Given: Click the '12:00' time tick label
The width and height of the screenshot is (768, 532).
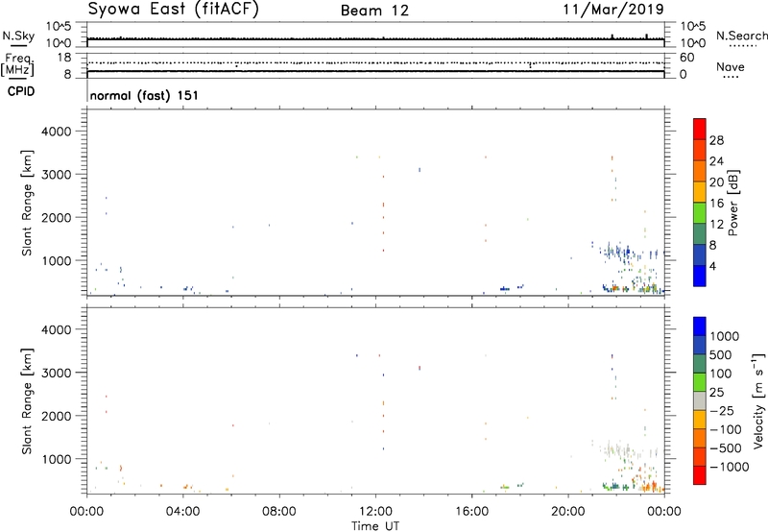Looking at the screenshot, I should [x=375, y=512].
